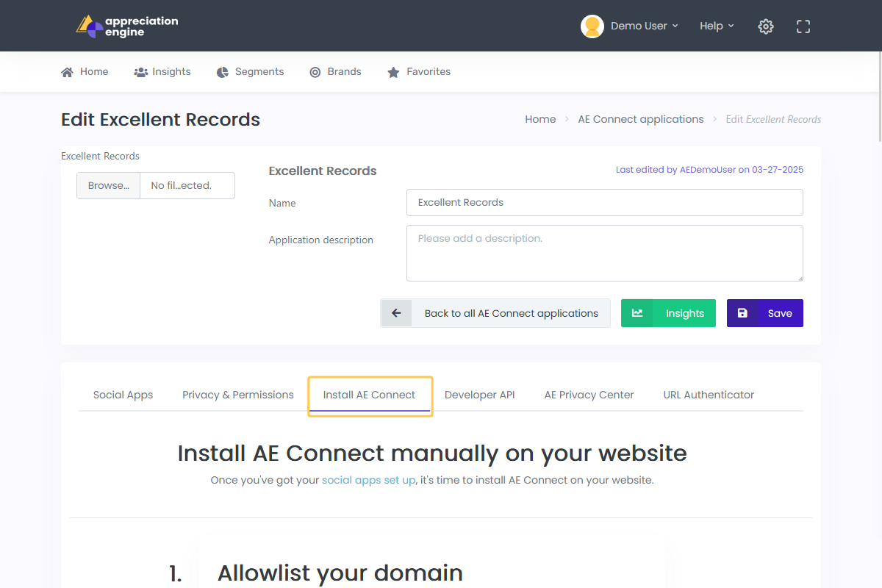Expand the Help dropdown menu

pos(717,26)
